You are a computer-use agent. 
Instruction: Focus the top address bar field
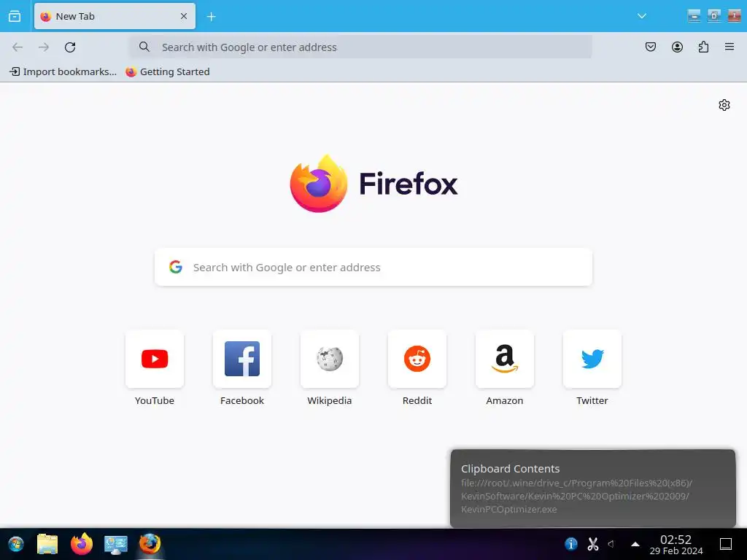pos(361,47)
